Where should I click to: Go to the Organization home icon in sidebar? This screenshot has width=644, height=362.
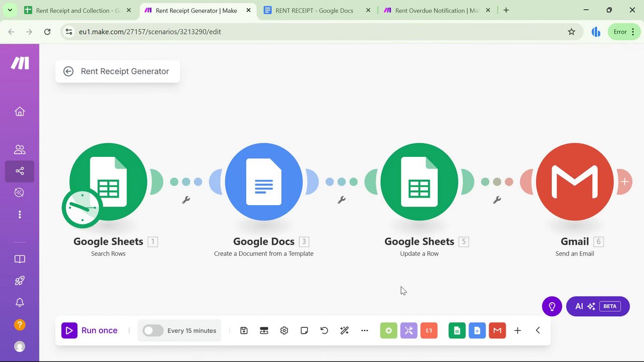pos(20,112)
